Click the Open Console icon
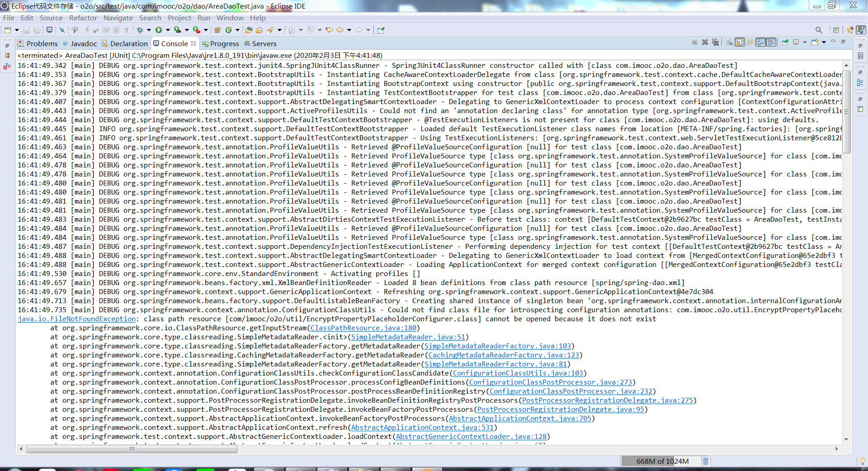This screenshot has width=868, height=471. [815, 42]
